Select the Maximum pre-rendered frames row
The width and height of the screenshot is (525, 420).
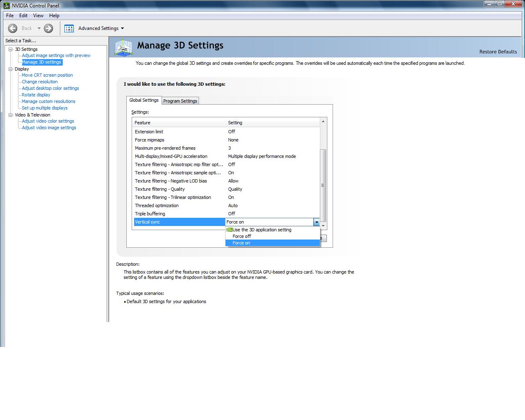(226, 148)
